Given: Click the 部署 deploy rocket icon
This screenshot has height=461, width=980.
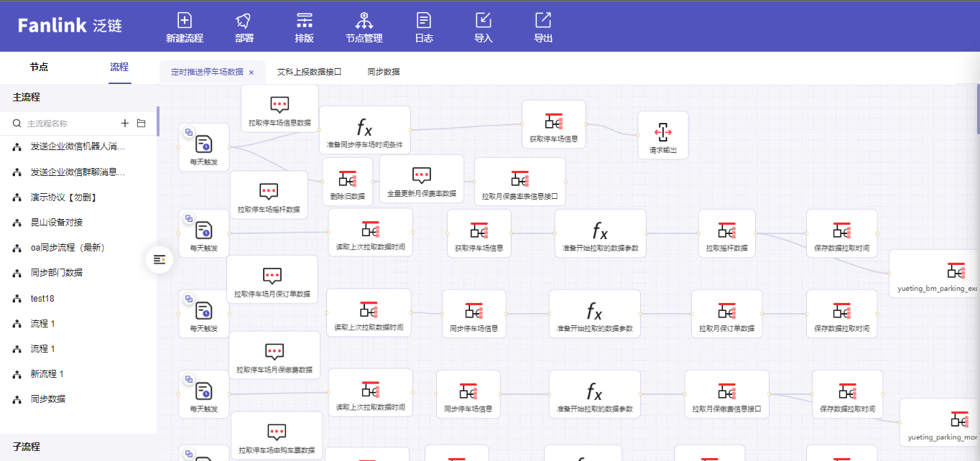Looking at the screenshot, I should (x=244, y=22).
